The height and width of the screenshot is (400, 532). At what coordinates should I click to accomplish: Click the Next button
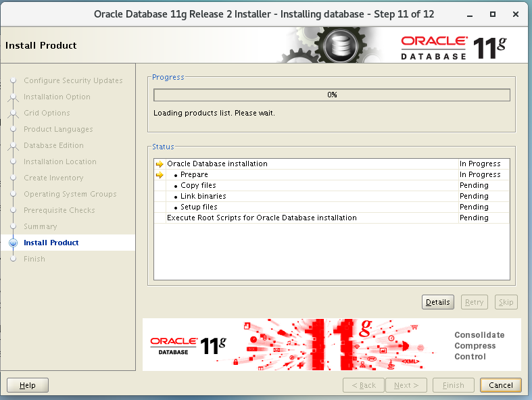click(x=406, y=385)
